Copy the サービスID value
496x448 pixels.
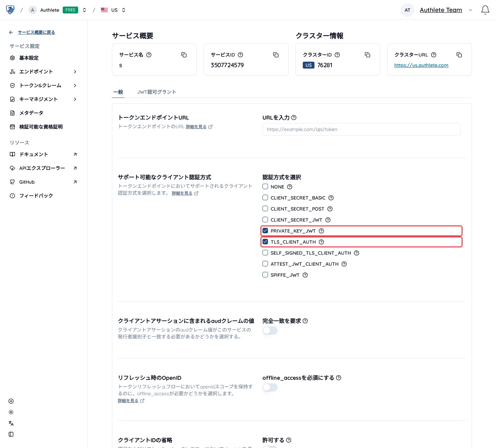276,55
